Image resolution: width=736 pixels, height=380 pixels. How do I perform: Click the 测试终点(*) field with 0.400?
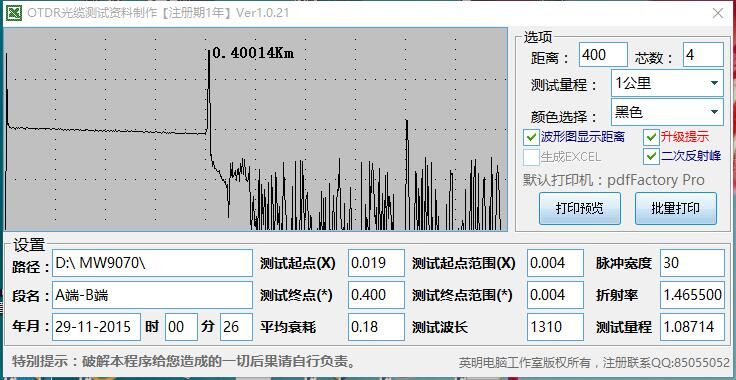tap(376, 295)
